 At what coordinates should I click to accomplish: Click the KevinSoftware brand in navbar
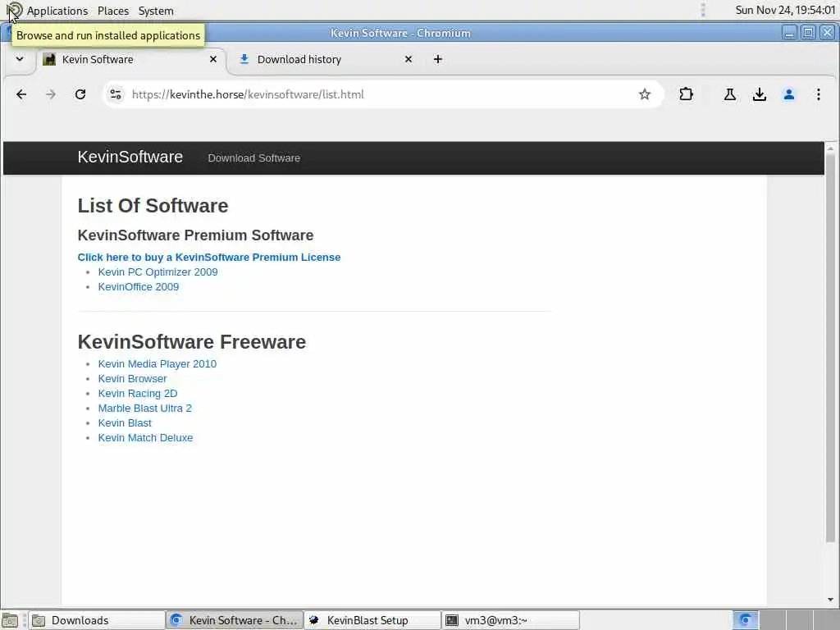(130, 157)
